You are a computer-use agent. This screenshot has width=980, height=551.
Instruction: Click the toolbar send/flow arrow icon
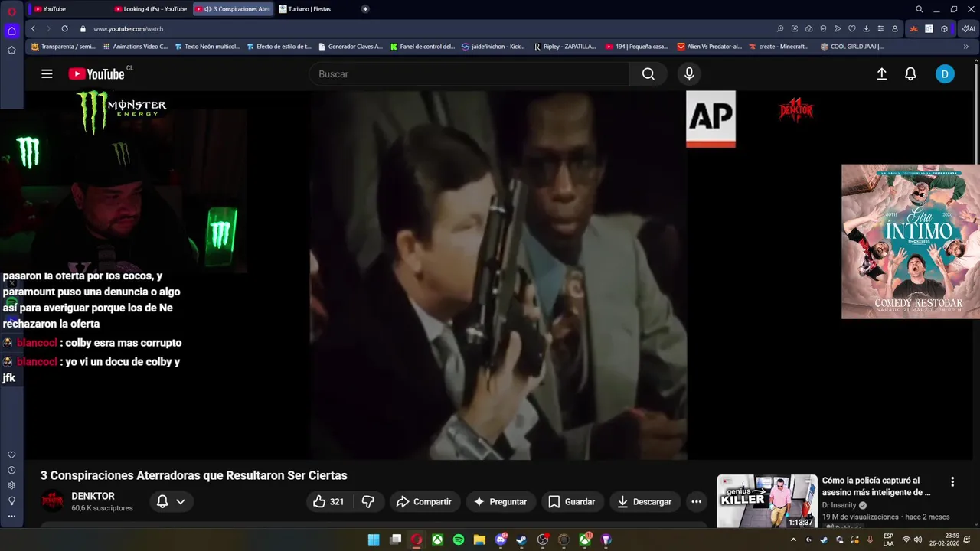pos(838,28)
